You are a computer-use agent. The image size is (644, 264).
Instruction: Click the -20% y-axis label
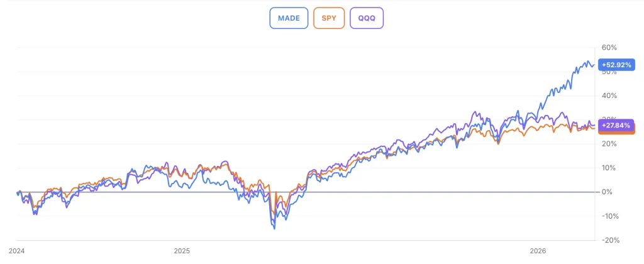click(609, 240)
